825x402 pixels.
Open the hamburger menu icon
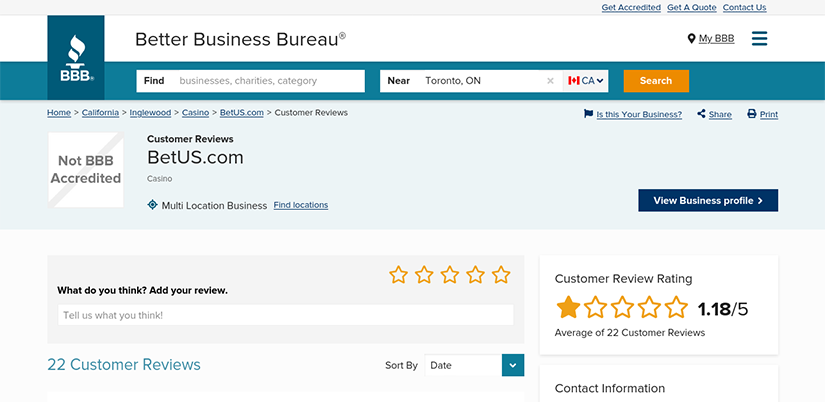[759, 38]
